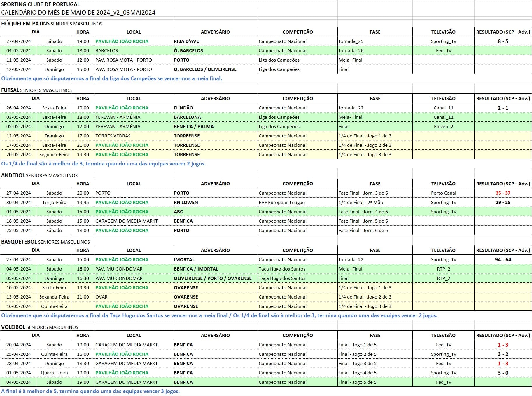Viewport: 532px width, 396px height.
Task: Click the '2 - 1' futsal result
Action: 503,108
